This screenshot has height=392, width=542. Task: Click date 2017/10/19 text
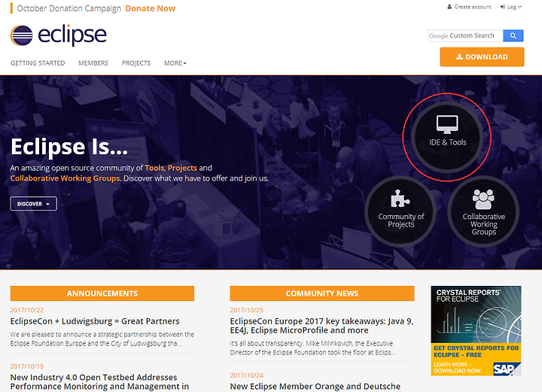pyautogui.click(x=27, y=366)
